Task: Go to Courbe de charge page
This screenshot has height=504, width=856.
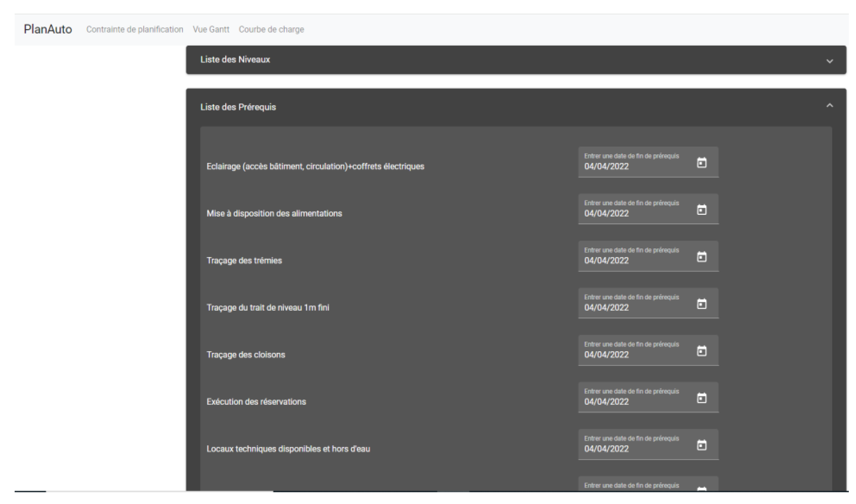Action: pyautogui.click(x=271, y=30)
